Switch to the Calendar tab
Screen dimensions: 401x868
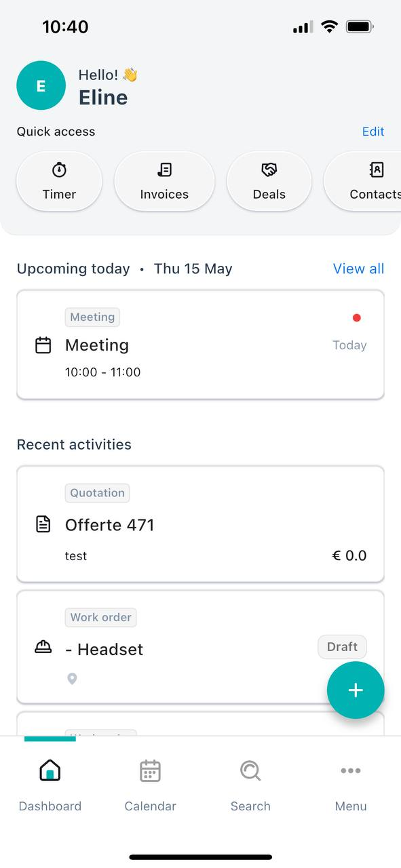[150, 786]
